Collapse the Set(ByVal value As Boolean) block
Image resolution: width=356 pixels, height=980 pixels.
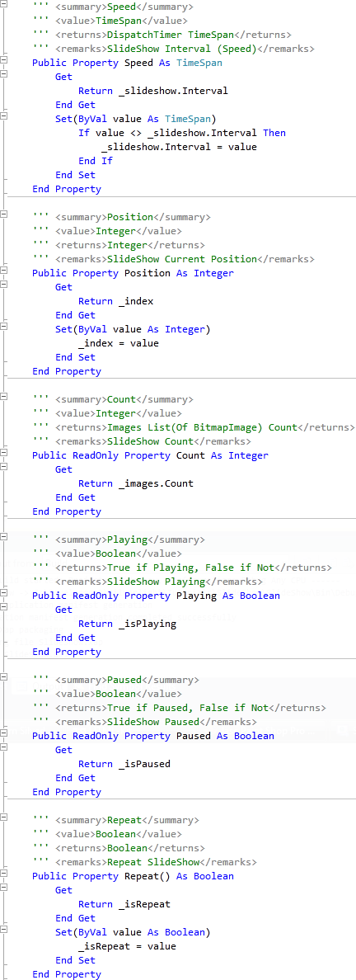click(3, 929)
